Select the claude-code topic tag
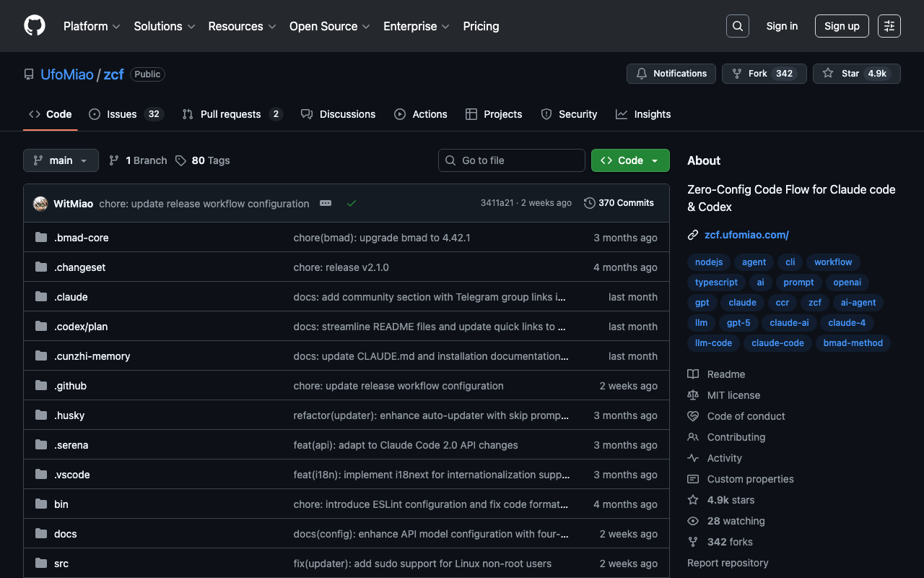 pyautogui.click(x=777, y=343)
